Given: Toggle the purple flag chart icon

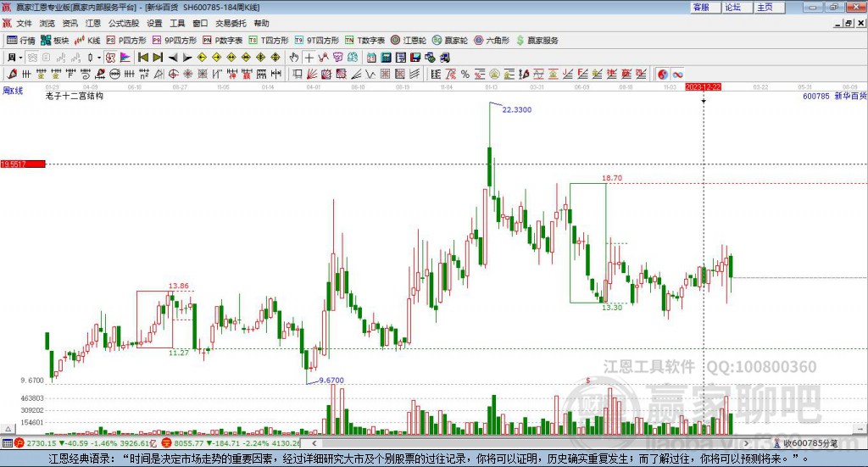Looking at the screenshot, I should pyautogui.click(x=125, y=58).
